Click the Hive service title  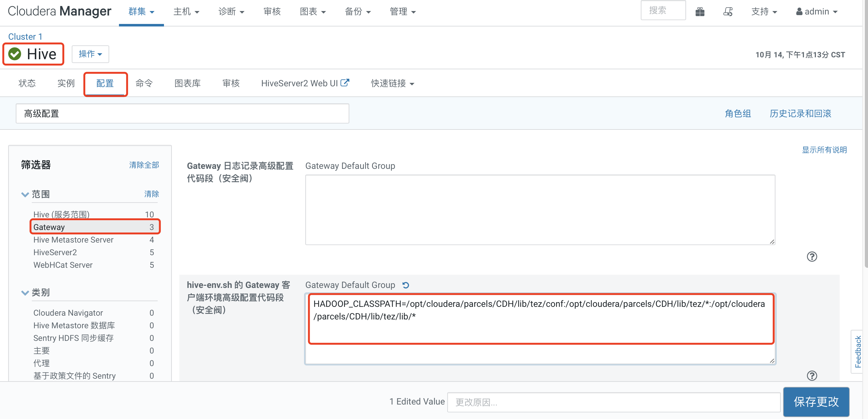(x=42, y=54)
